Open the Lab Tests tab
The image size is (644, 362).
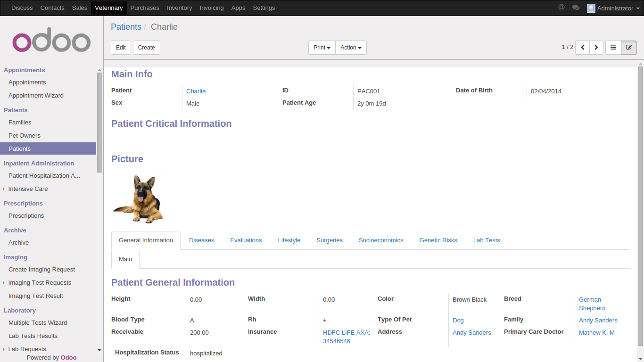[487, 240]
